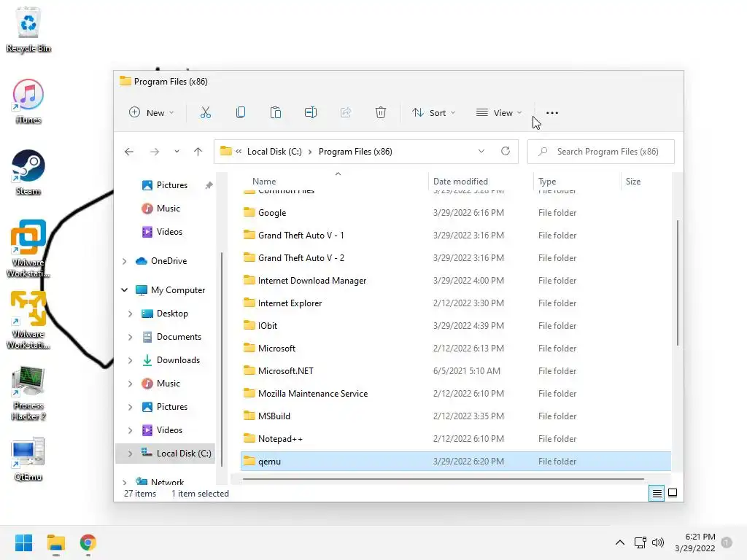Select first VMware Workstation desktop icon
Viewport: 747px width, 560px height.
pos(28,249)
